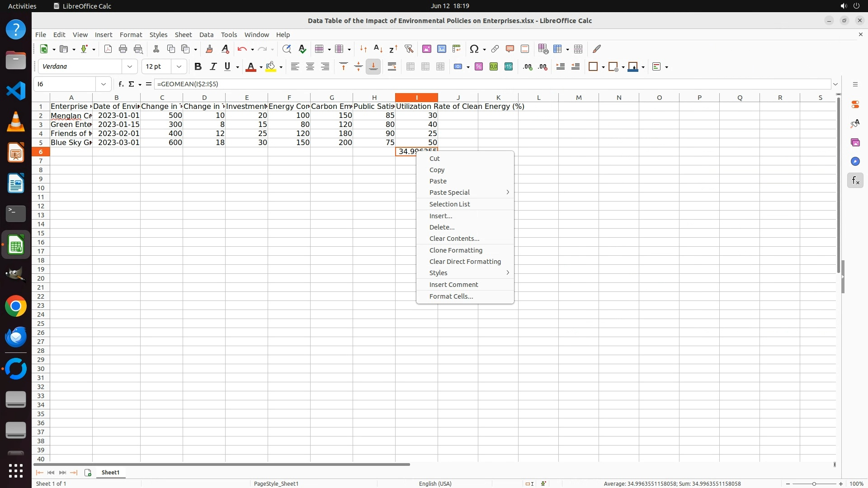Choose Format Cells from context menu

[x=451, y=296]
